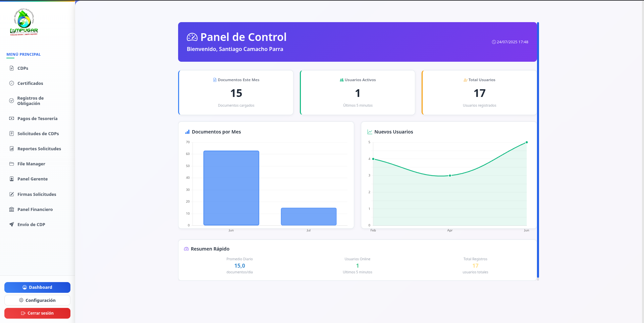Click the Feb data point on Nuevos Usuarios

point(373,159)
